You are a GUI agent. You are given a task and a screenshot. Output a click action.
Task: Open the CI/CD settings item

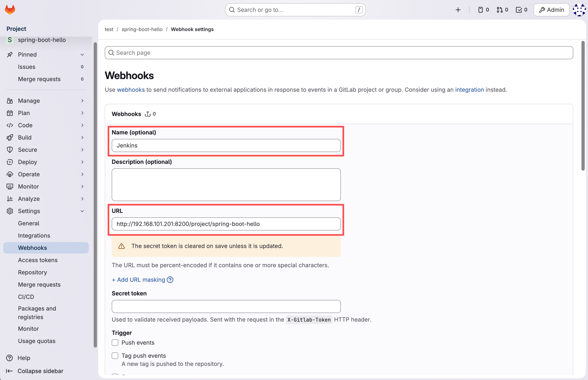(x=26, y=297)
